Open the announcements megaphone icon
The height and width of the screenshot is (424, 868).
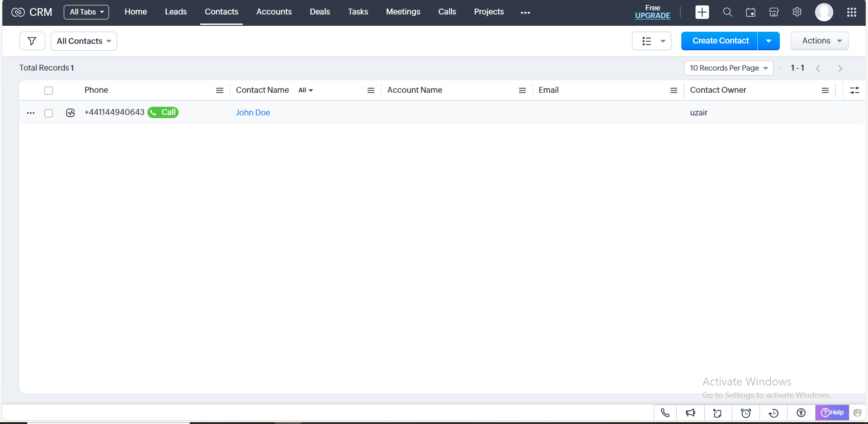pyautogui.click(x=690, y=413)
